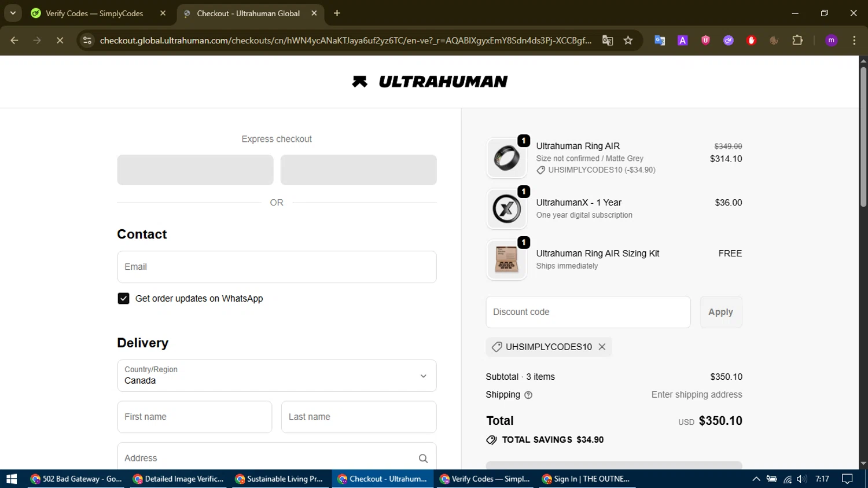
Task: Open Chrome profile avatar
Action: (832, 41)
